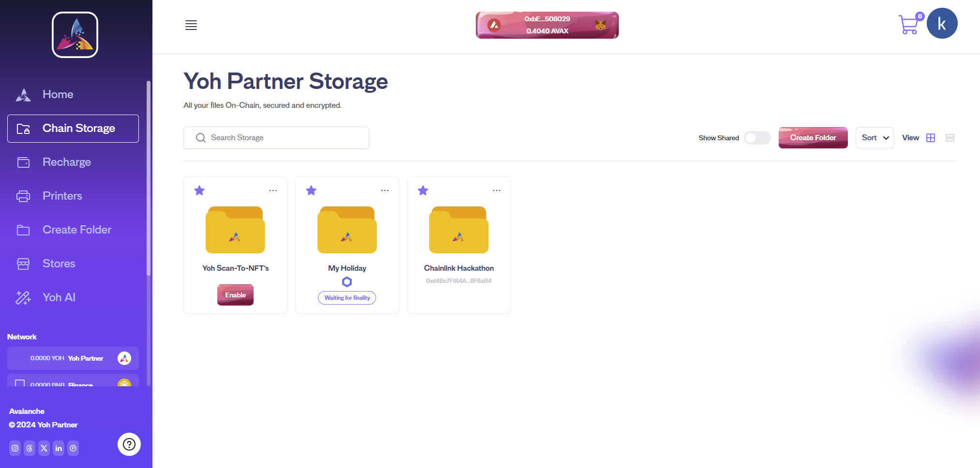Open the Chainlink Hackathon folder thumbnail

(459, 230)
